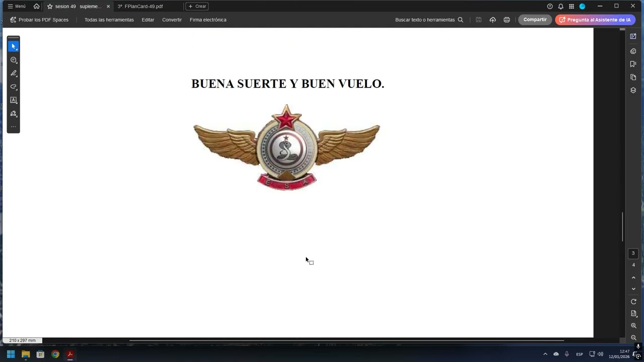The image size is (644, 362).
Task: Select the add text box tool
Action: 14,100
